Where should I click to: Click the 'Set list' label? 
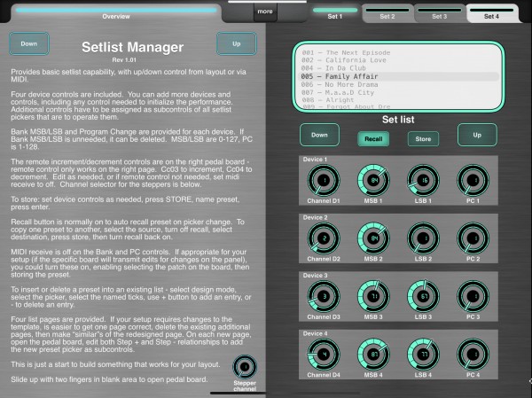click(398, 120)
